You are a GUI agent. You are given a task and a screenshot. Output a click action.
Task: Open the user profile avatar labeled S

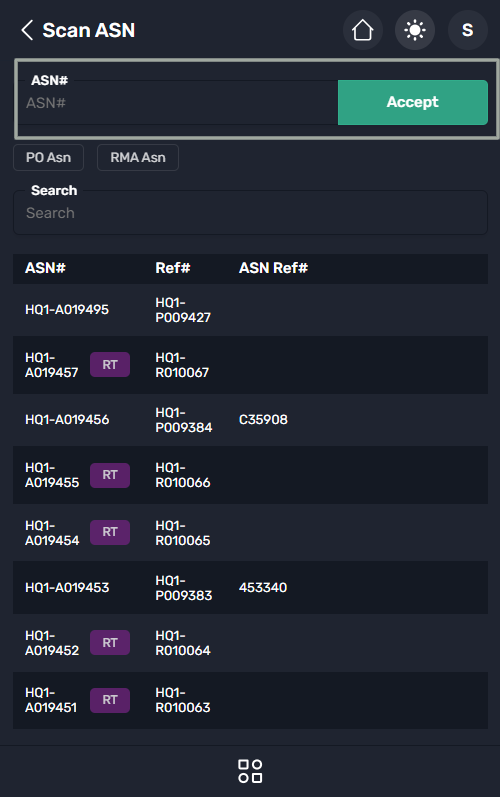[467, 30]
